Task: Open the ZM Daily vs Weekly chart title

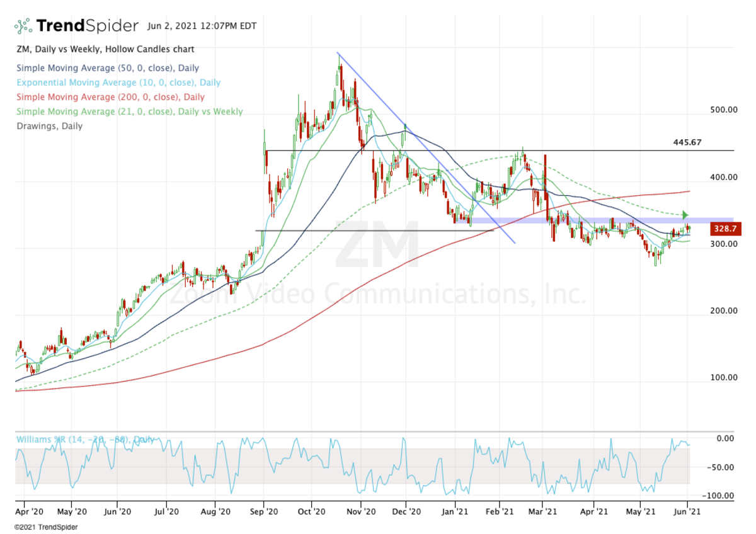Action: pyautogui.click(x=104, y=49)
